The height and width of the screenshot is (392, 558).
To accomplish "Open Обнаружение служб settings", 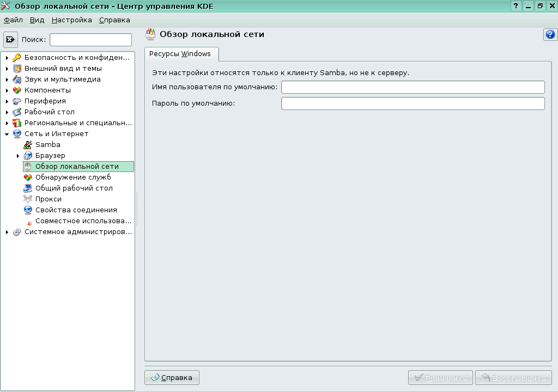I will [x=27, y=177].
